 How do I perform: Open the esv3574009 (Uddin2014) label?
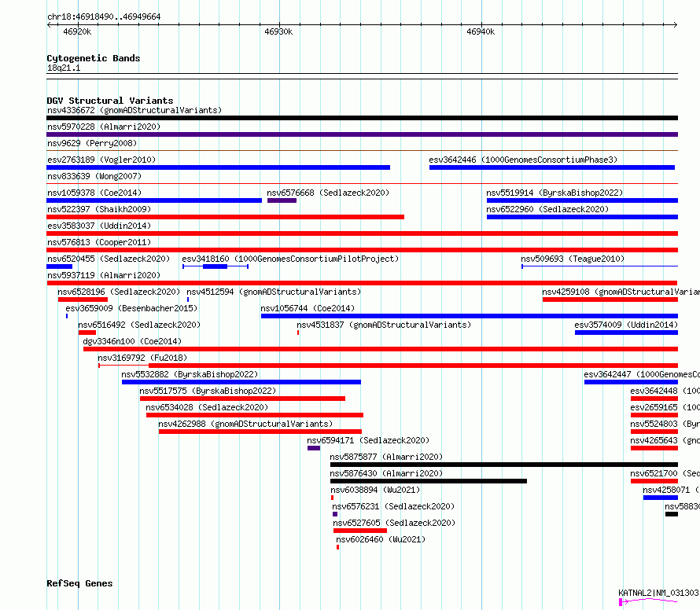tap(626, 325)
